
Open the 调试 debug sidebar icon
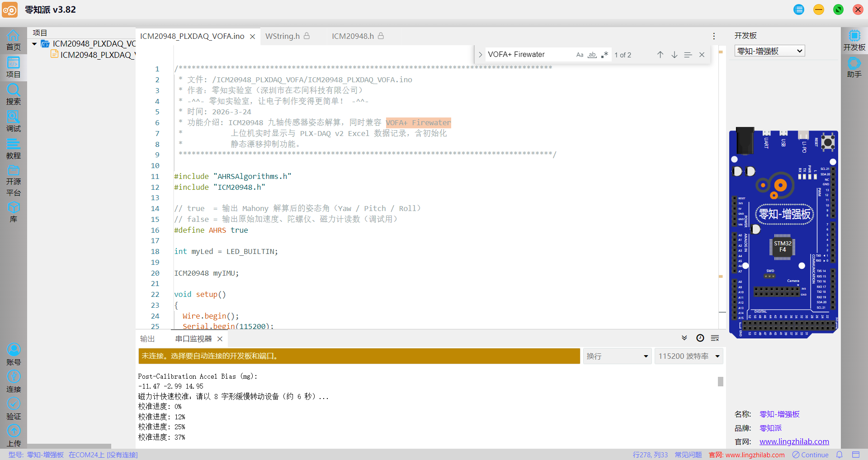tap(13, 122)
